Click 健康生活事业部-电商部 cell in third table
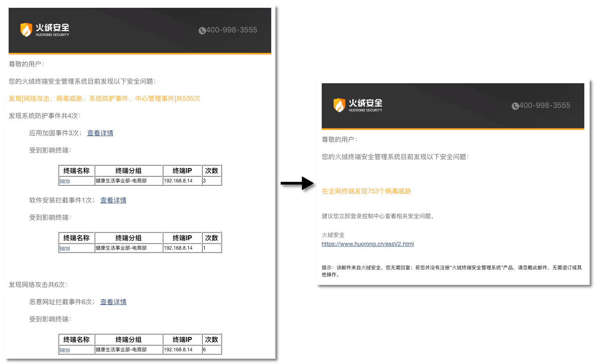The image size is (595, 364). tap(128, 350)
